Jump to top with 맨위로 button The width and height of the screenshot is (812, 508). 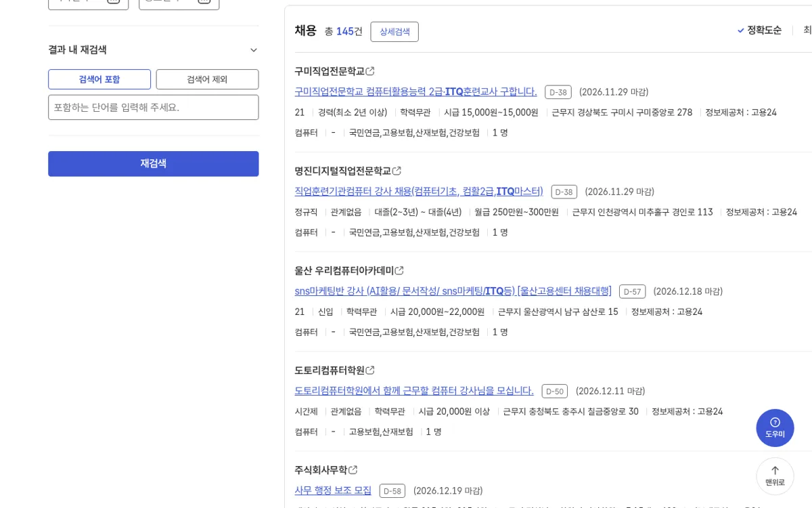click(x=775, y=476)
